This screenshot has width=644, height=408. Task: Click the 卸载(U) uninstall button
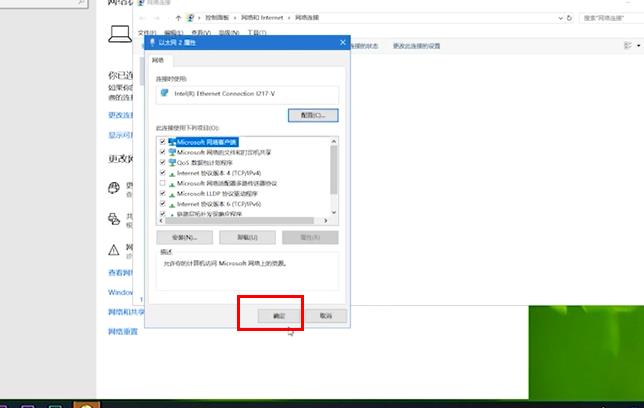pos(247,237)
